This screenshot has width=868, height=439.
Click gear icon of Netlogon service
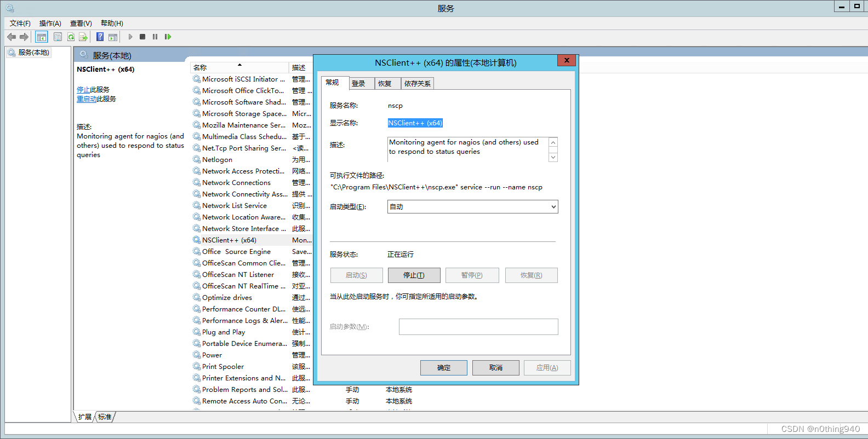point(197,159)
